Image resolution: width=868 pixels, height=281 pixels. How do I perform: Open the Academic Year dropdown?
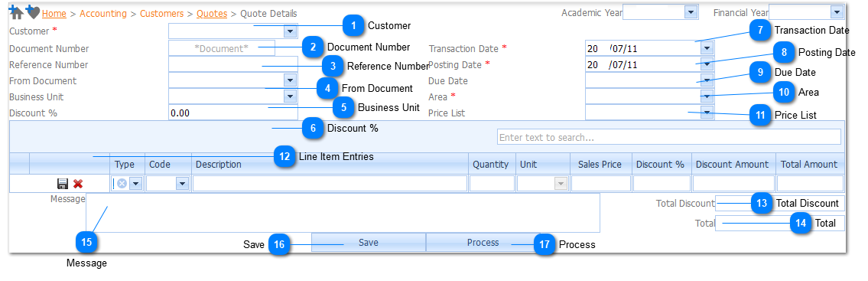(691, 11)
